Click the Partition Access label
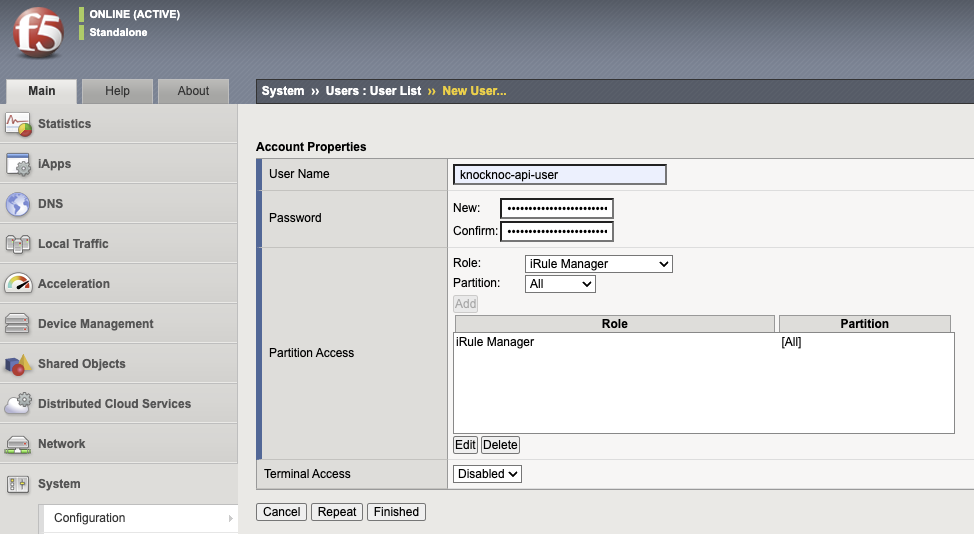The image size is (974, 534). (311, 353)
